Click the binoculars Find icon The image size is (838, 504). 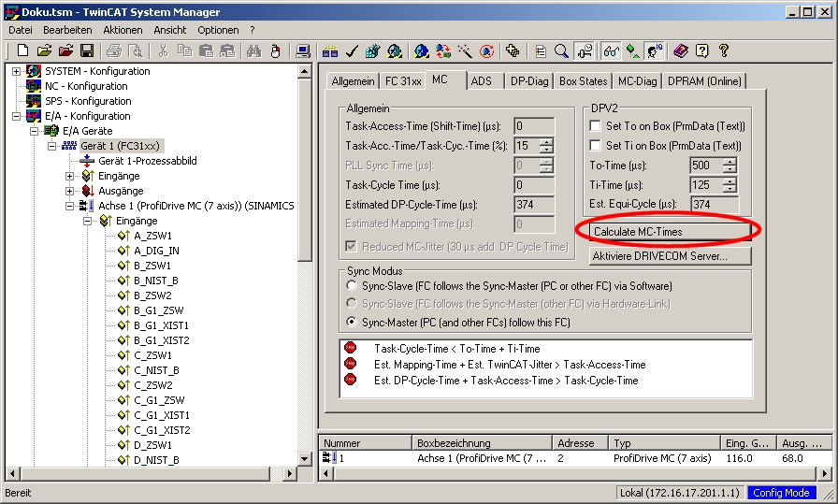pyautogui.click(x=253, y=50)
